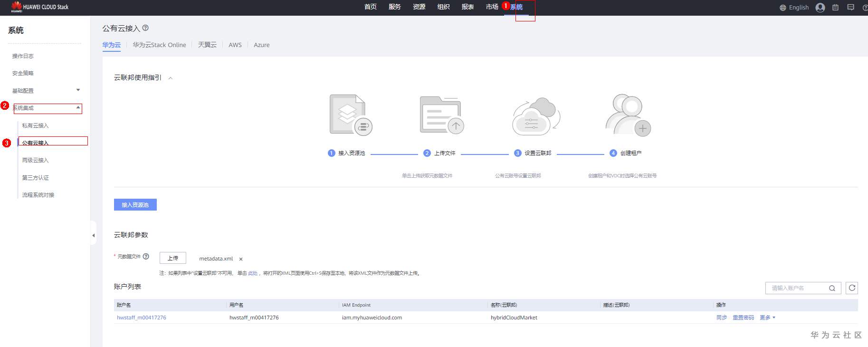The width and height of the screenshot is (868, 347).
Task: Click the blue 接入资源池 button
Action: point(135,205)
